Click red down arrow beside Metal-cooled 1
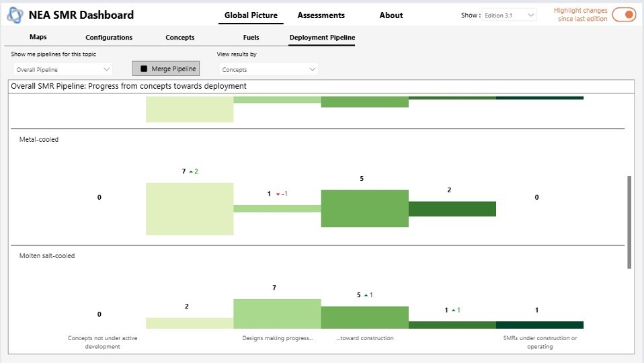 click(x=278, y=194)
